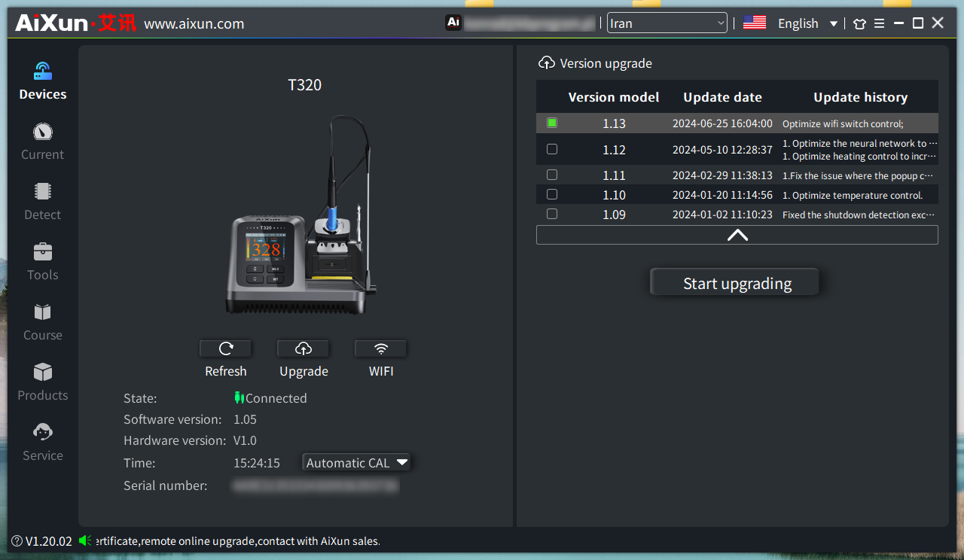Screen dimensions: 964x560
Task: Click the date 2024-01-20 11:14:56
Action: [722, 195]
